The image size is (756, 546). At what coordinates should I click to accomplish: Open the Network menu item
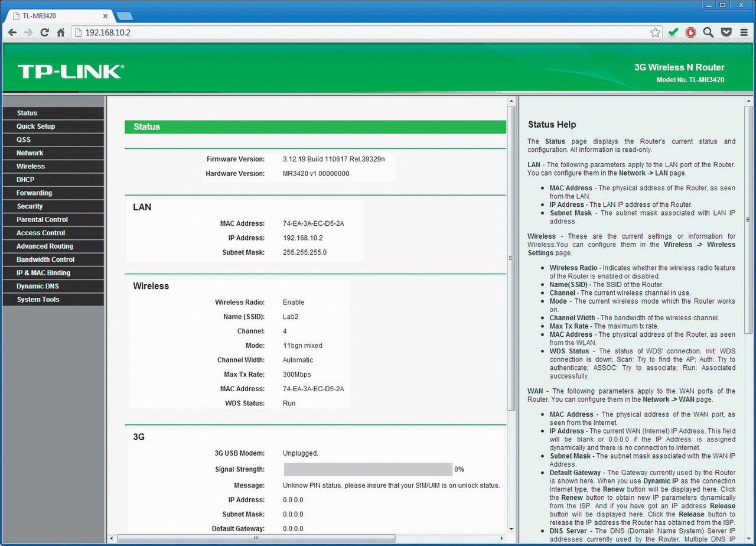tap(53, 153)
